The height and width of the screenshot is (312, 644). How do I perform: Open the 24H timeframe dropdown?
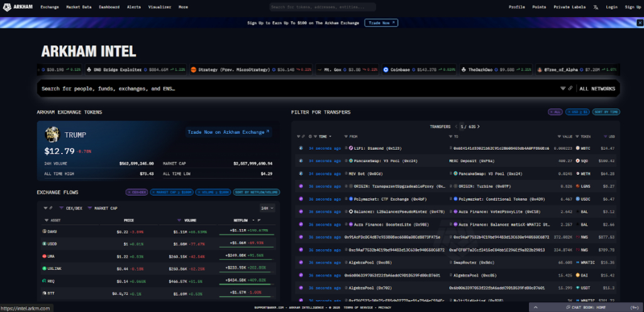pyautogui.click(x=267, y=208)
